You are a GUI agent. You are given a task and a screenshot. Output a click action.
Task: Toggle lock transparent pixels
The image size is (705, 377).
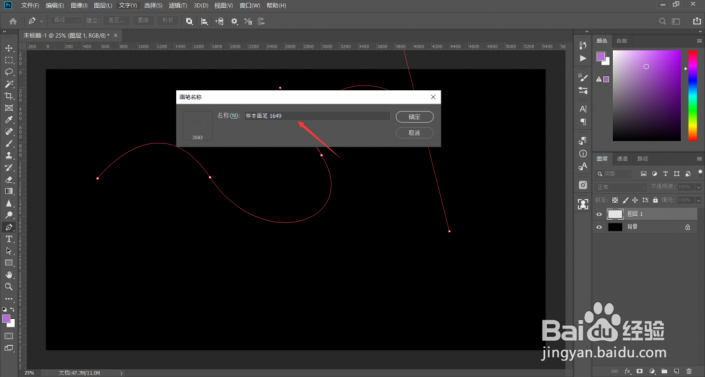click(615, 200)
